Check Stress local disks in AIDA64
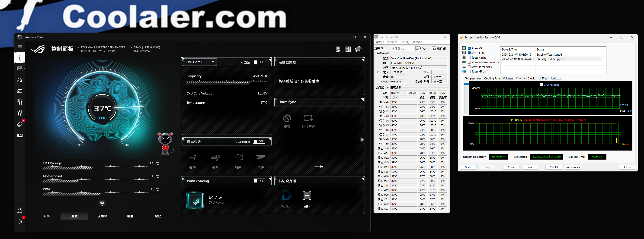Image resolution: width=644 pixels, height=239 pixels. tap(469, 67)
